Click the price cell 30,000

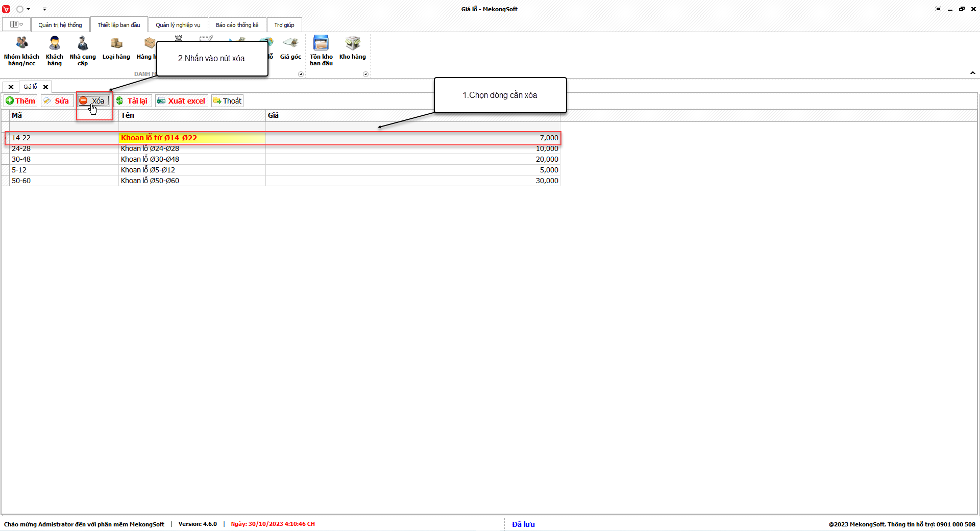tap(413, 181)
